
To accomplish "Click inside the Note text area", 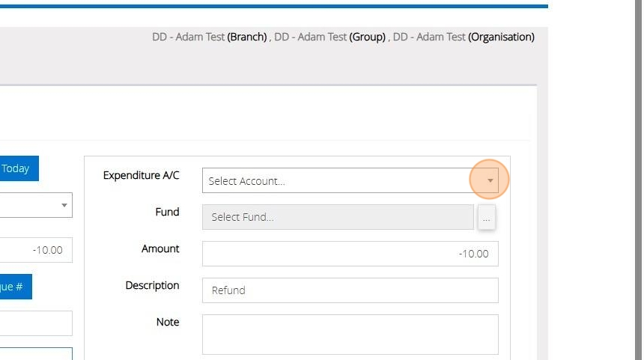I will (350, 334).
